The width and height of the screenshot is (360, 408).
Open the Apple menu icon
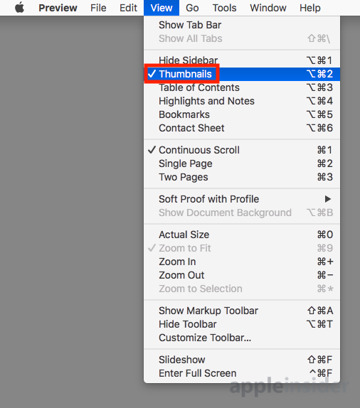(x=20, y=8)
